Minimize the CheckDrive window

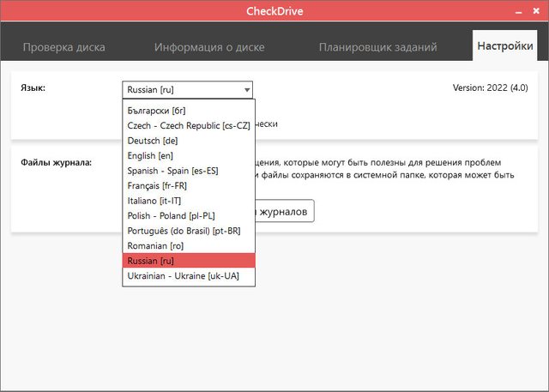coord(517,13)
